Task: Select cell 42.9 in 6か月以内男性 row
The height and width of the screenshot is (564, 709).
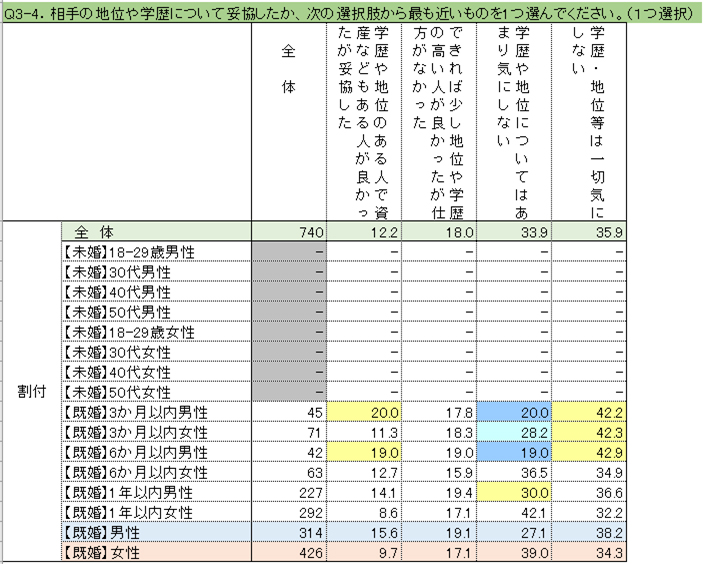Action: pyautogui.click(x=589, y=452)
